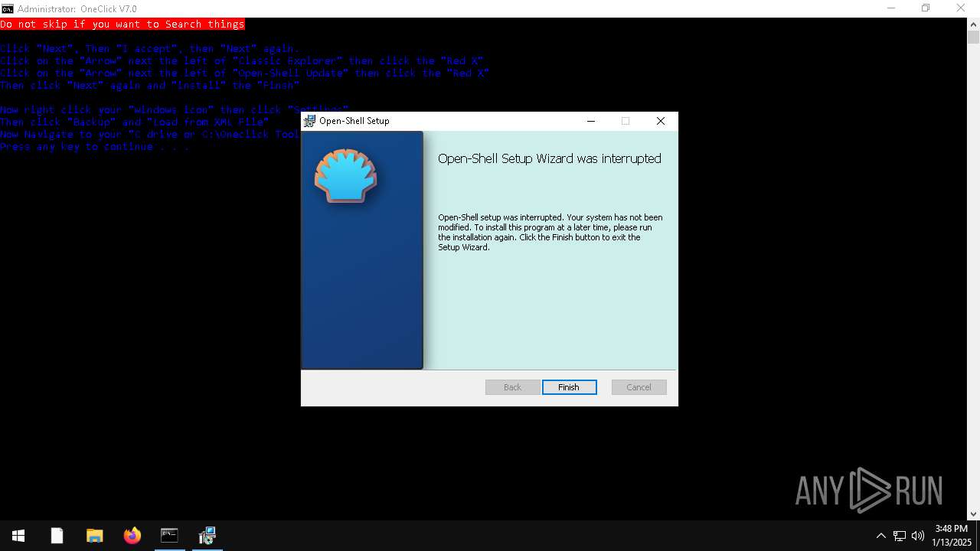The width and height of the screenshot is (980, 551).
Task: Show hidden system tray icons
Action: coord(880,536)
